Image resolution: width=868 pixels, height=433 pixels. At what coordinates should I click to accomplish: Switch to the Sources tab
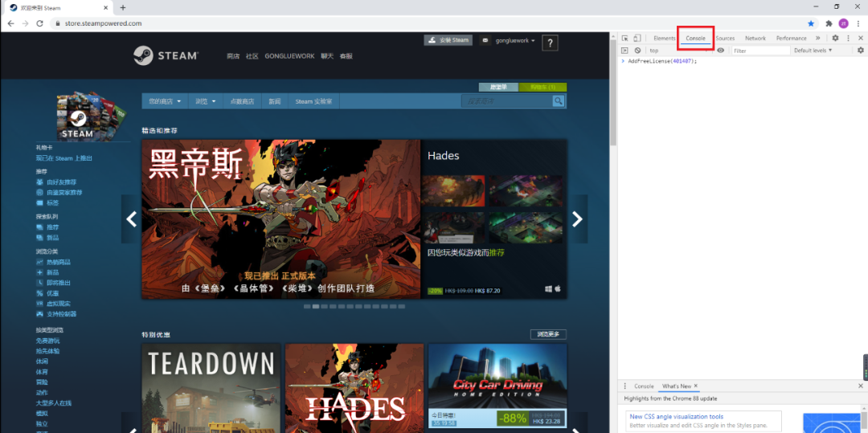point(725,39)
